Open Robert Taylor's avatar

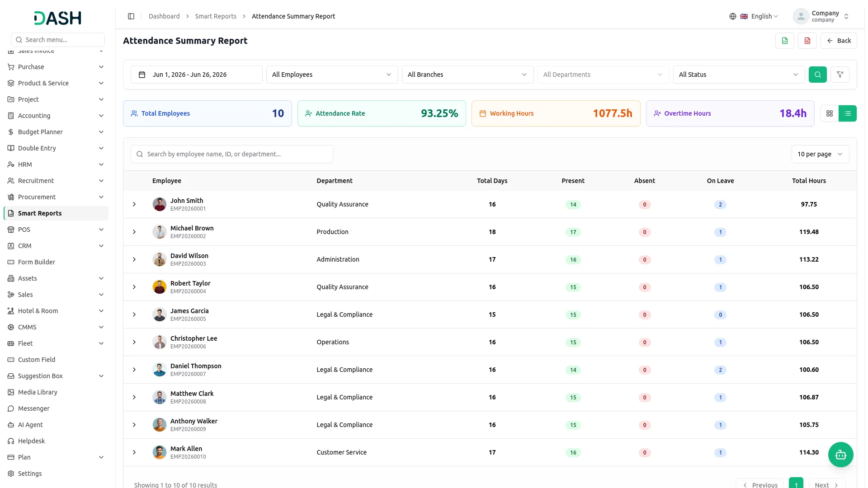pyautogui.click(x=160, y=287)
